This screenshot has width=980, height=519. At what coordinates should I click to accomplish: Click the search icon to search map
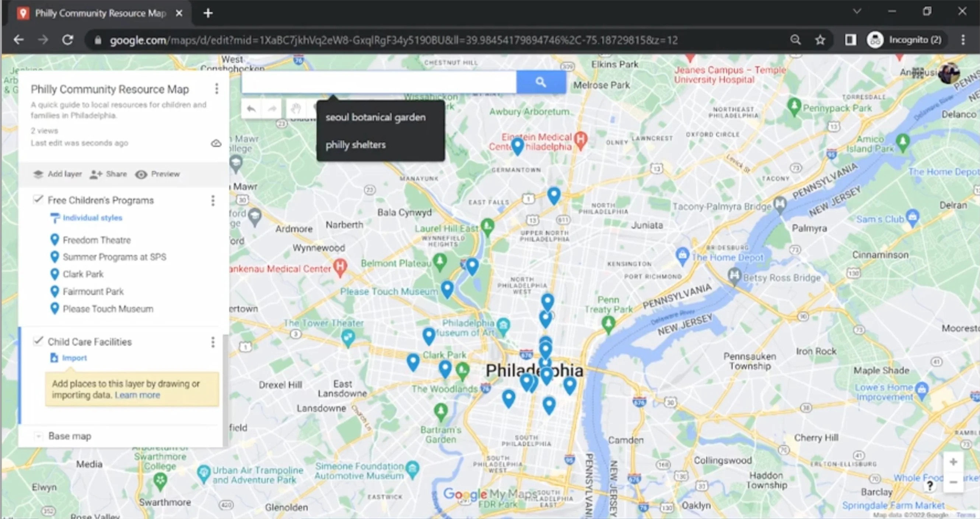(x=540, y=82)
